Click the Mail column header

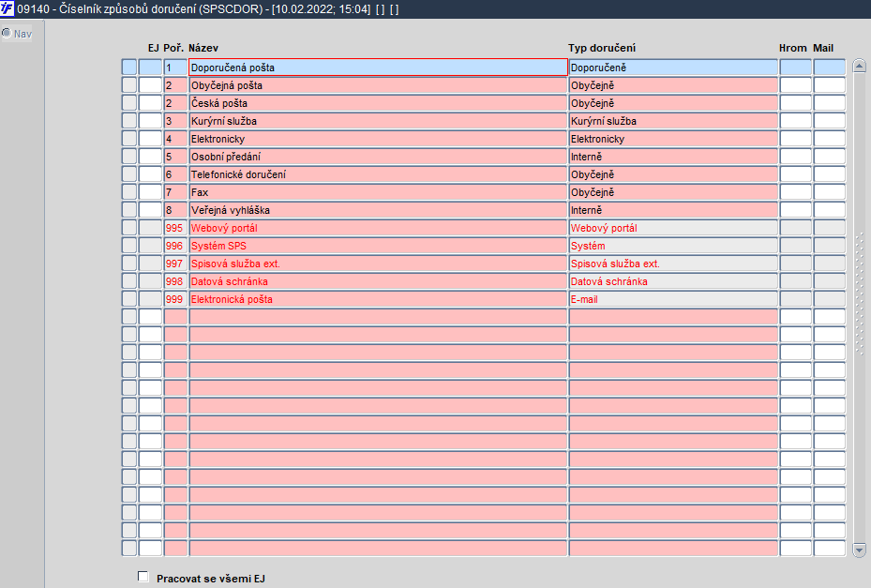(x=823, y=48)
